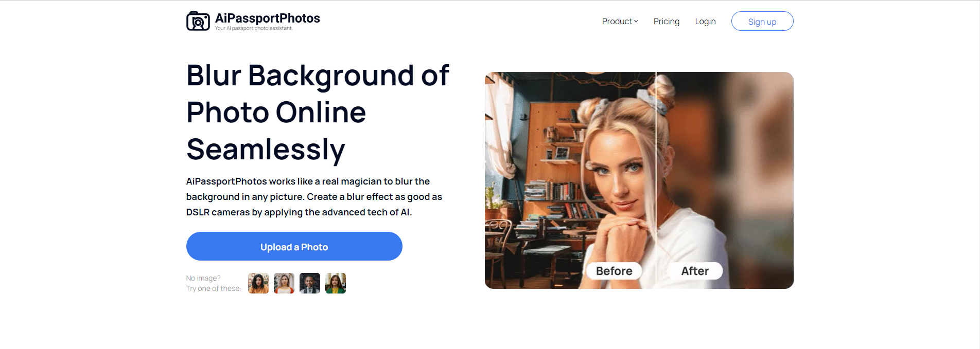Click the 'No image? Try one of these' text
The height and width of the screenshot is (349, 980).
point(213,283)
